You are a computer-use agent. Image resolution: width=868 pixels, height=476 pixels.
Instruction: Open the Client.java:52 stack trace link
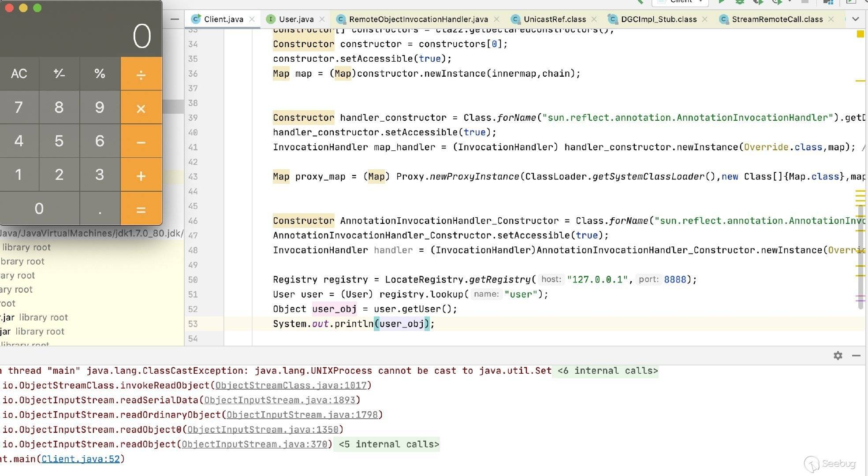point(81,459)
